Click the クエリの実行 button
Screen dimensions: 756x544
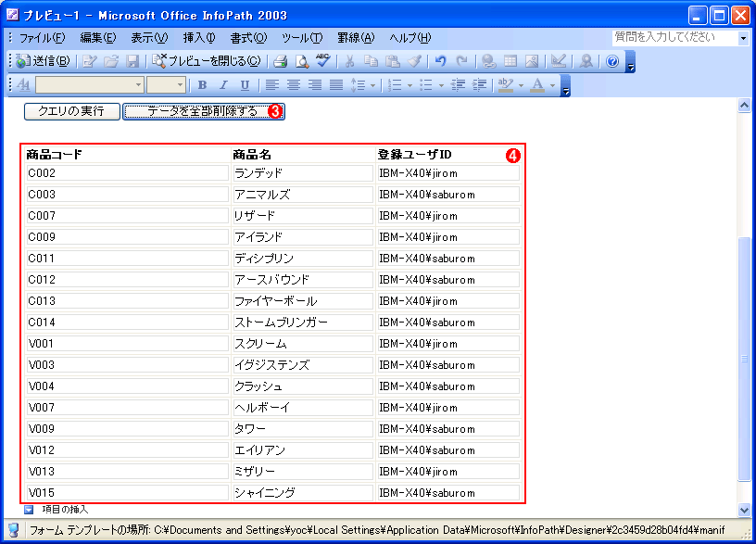pyautogui.click(x=72, y=111)
